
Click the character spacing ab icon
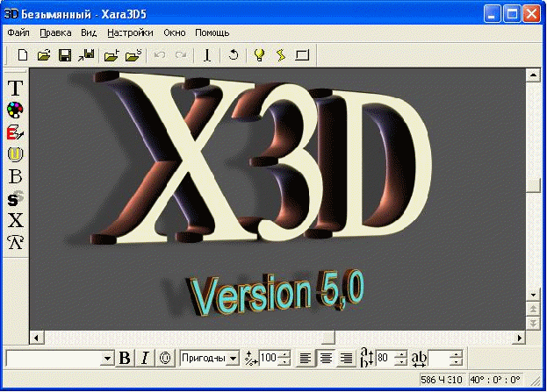tap(419, 358)
